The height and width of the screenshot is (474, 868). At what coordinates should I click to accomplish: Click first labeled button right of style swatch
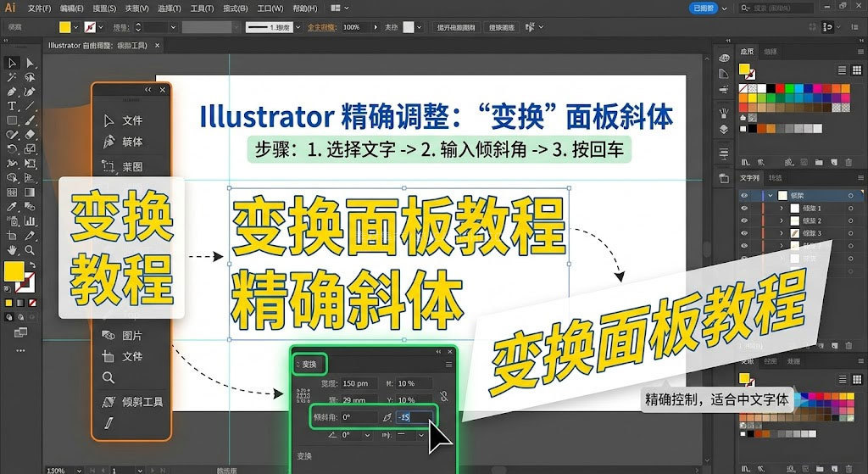455,27
